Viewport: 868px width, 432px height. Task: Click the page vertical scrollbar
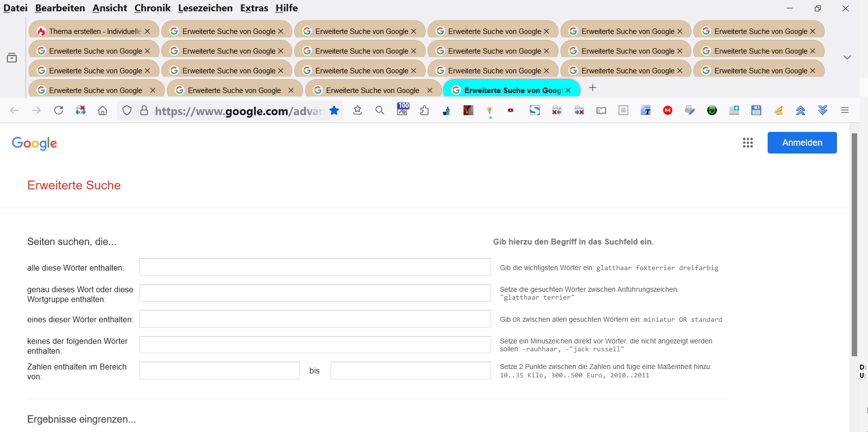(854, 245)
